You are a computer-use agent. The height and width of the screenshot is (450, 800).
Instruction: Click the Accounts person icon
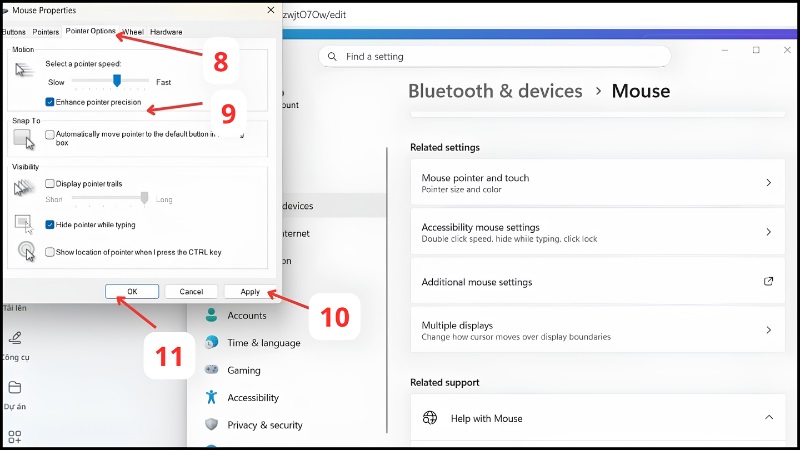[211, 315]
